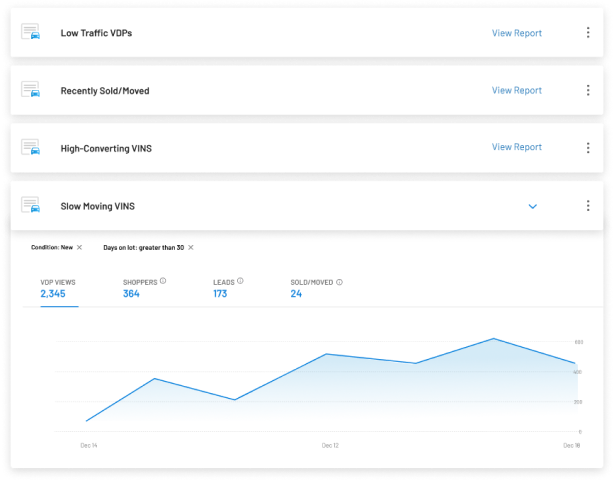Click the Slow Moving VINS report icon
This screenshot has height=482, width=614.
(31, 206)
